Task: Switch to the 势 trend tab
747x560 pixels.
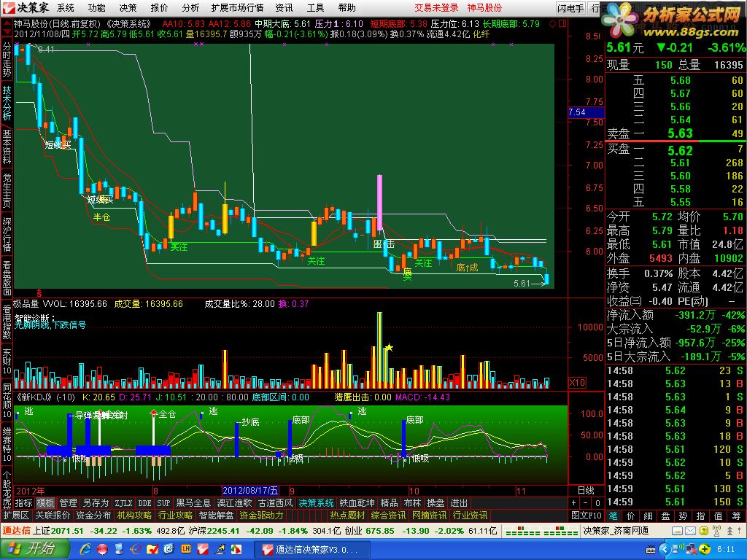Action: pyautogui.click(x=683, y=516)
